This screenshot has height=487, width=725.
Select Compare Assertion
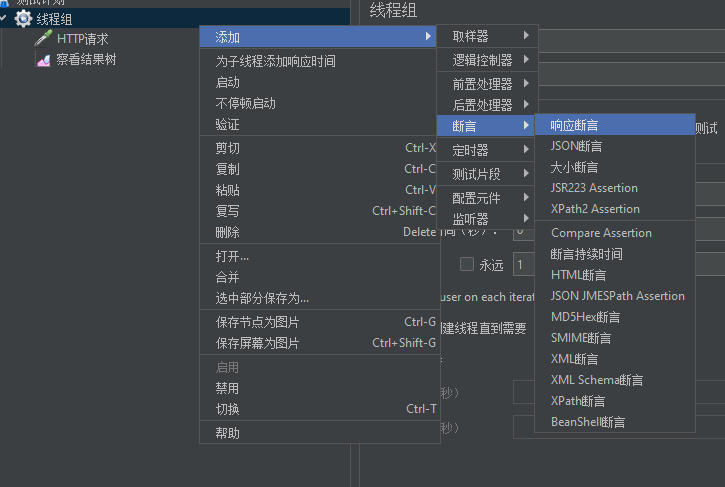615,233
